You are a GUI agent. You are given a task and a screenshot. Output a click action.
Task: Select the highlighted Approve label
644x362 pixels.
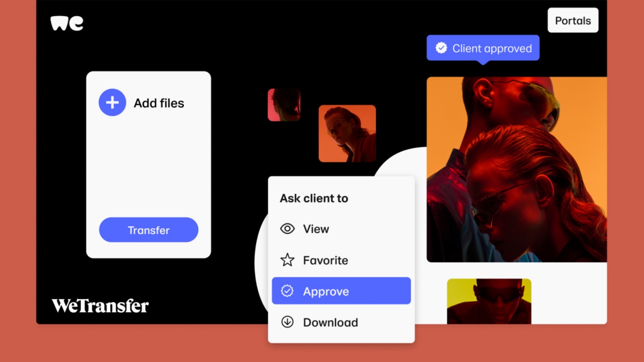pyautogui.click(x=326, y=291)
